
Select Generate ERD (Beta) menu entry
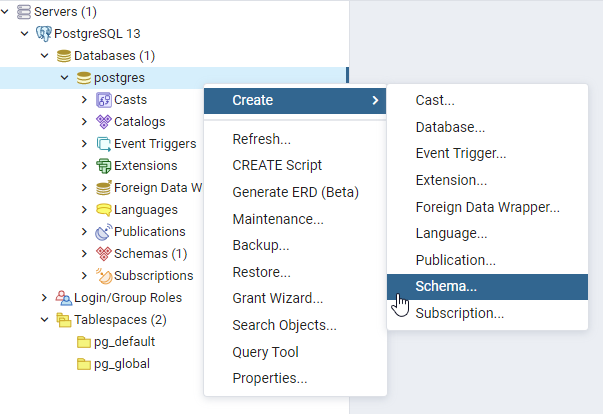click(295, 192)
